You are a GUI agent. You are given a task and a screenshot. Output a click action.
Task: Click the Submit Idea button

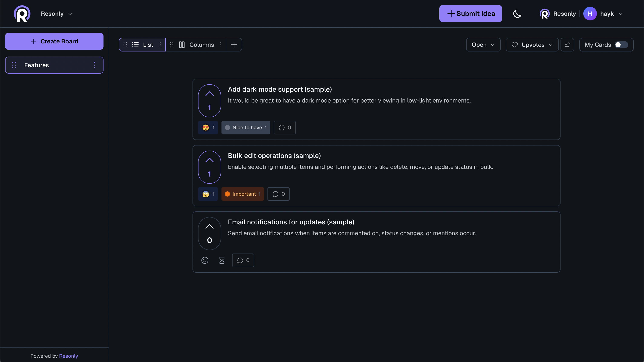pyautogui.click(x=470, y=13)
